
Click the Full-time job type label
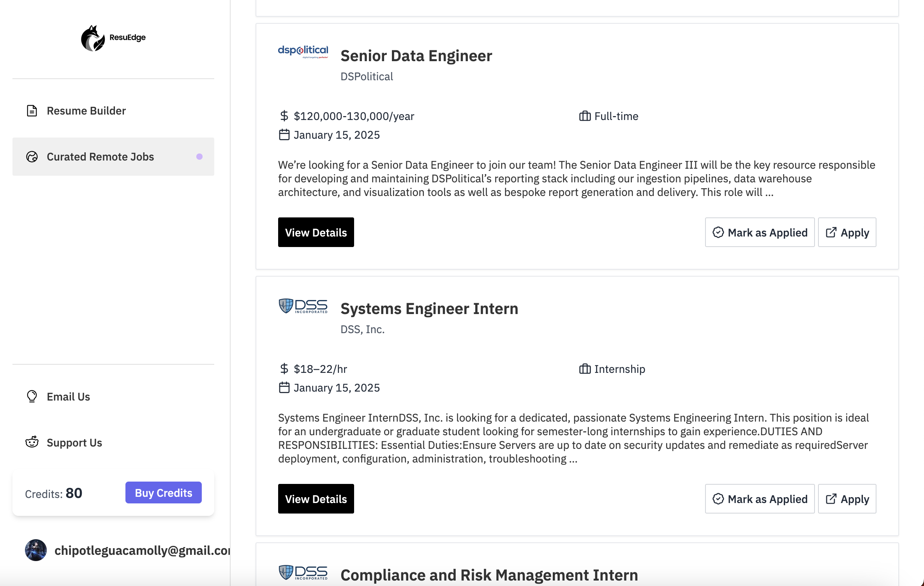(616, 116)
